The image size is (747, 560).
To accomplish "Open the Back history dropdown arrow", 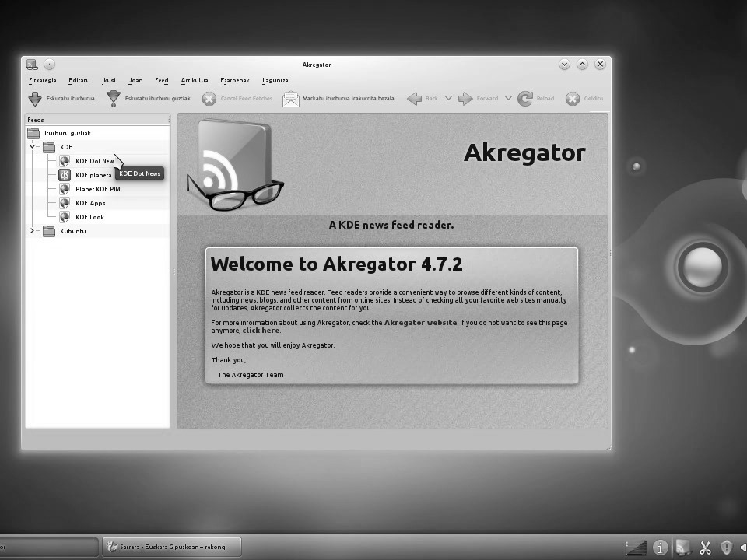I will [x=448, y=99].
